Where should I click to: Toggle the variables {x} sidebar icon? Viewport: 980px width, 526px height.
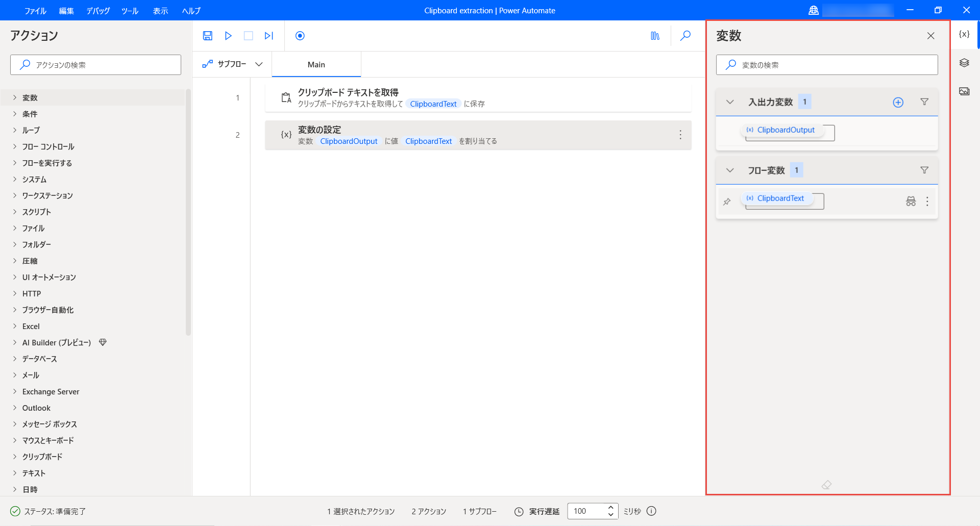[x=964, y=34]
